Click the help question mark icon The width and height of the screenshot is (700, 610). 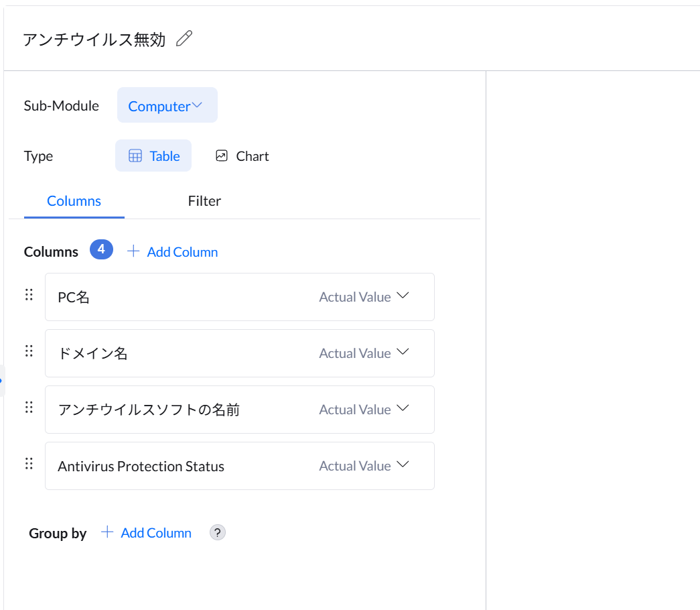click(x=218, y=532)
